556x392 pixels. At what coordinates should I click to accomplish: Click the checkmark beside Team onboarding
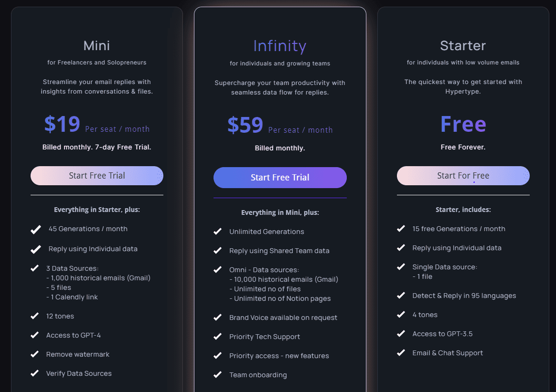pos(218,375)
